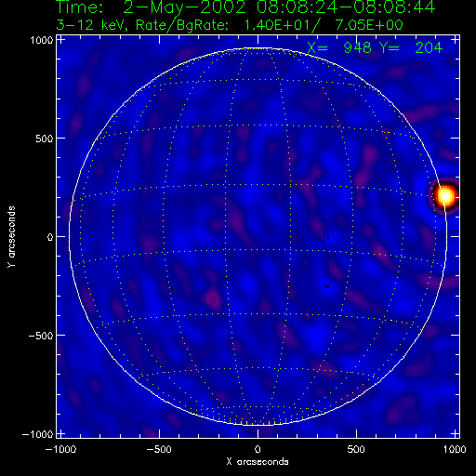Click the -500 tick label on X axis

click(x=159, y=449)
